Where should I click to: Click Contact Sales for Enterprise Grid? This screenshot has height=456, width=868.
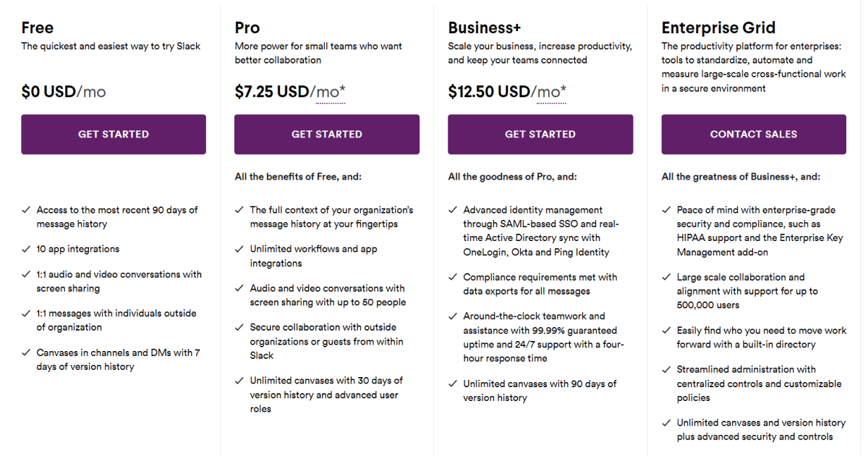(x=754, y=134)
